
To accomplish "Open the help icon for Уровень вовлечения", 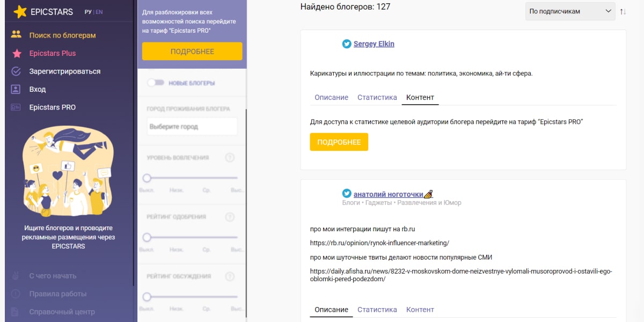I will pos(230,158).
